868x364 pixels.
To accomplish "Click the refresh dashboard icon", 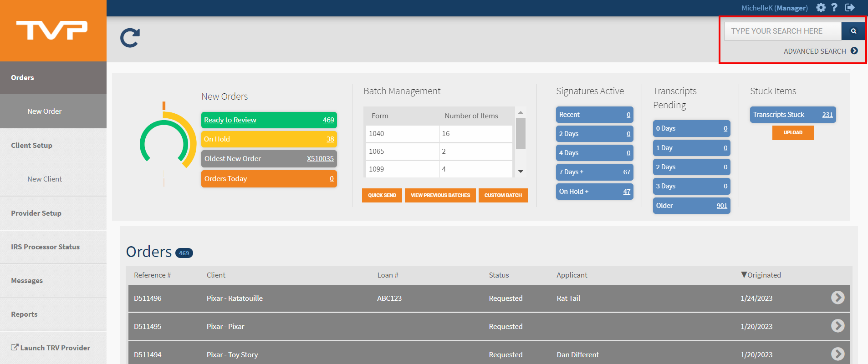I will 130,38.
